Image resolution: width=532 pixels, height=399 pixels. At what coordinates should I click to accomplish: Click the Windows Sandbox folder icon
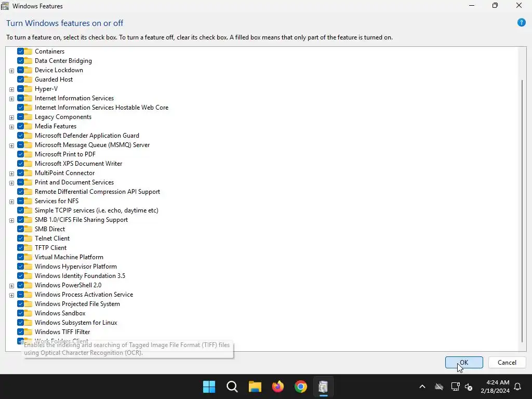pos(28,313)
